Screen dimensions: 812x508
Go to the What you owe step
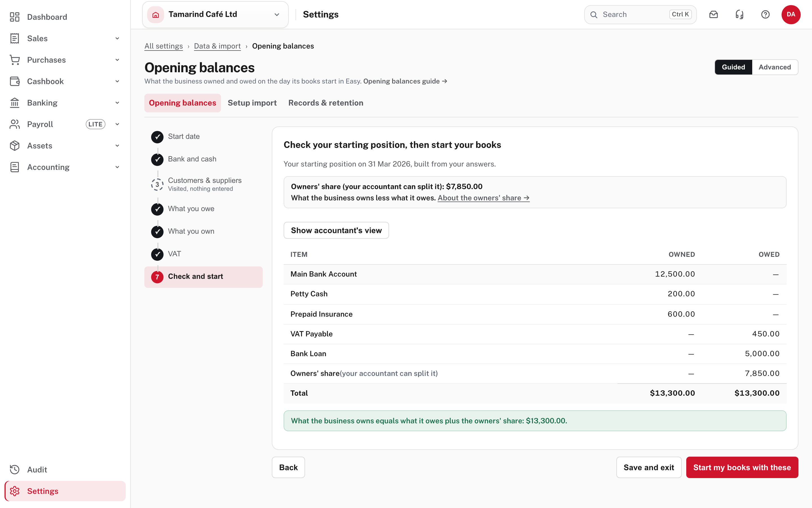203,209
